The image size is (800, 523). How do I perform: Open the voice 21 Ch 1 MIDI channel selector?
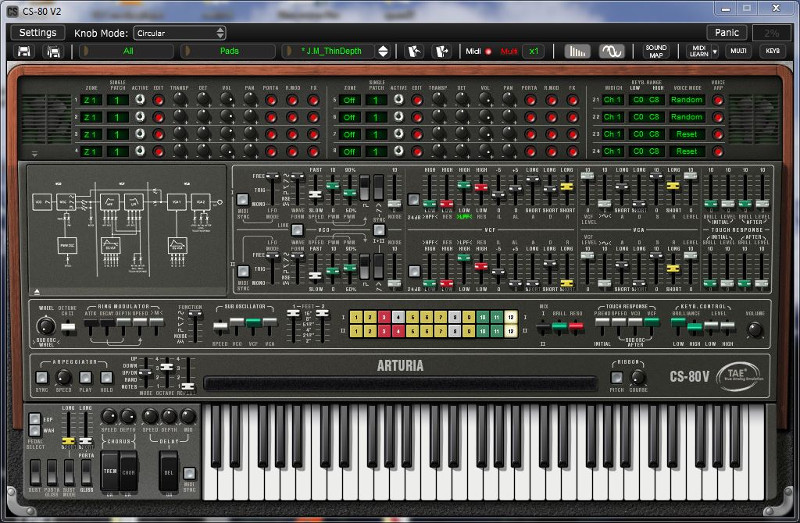[612, 100]
